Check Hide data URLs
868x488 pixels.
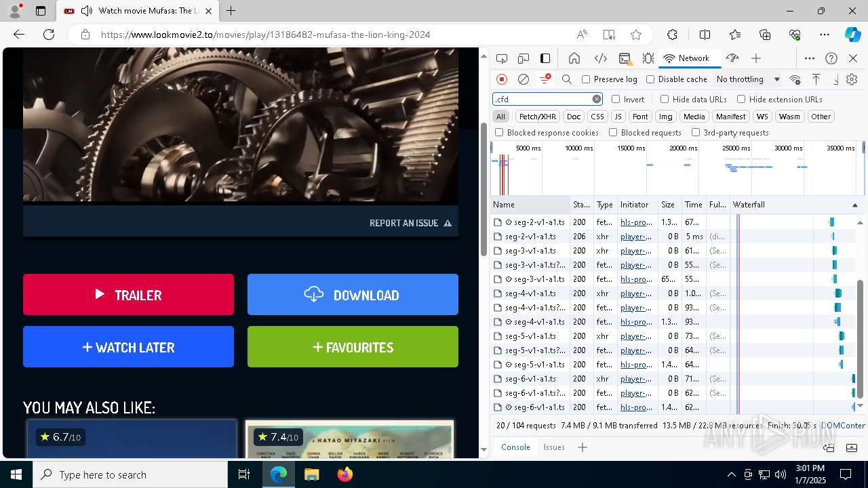click(665, 99)
